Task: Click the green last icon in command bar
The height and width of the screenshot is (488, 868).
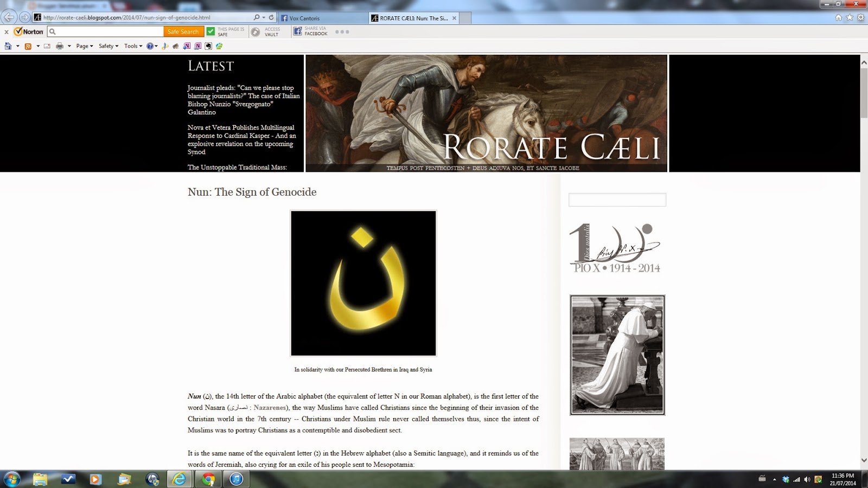Action: (x=219, y=46)
